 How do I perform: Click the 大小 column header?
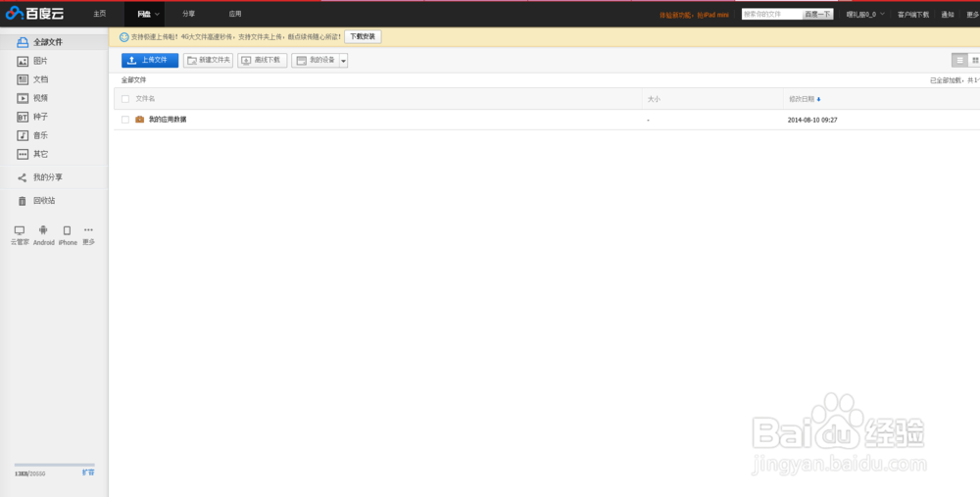(x=654, y=99)
